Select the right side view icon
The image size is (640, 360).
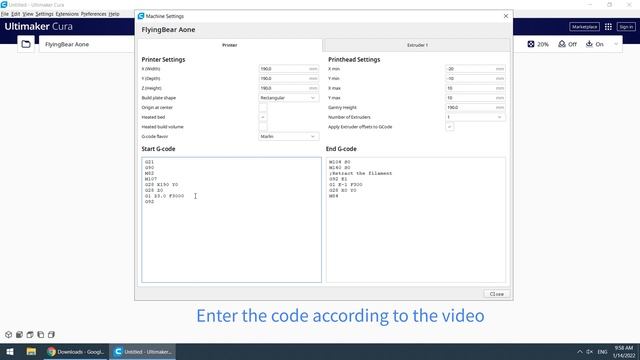tap(51, 335)
